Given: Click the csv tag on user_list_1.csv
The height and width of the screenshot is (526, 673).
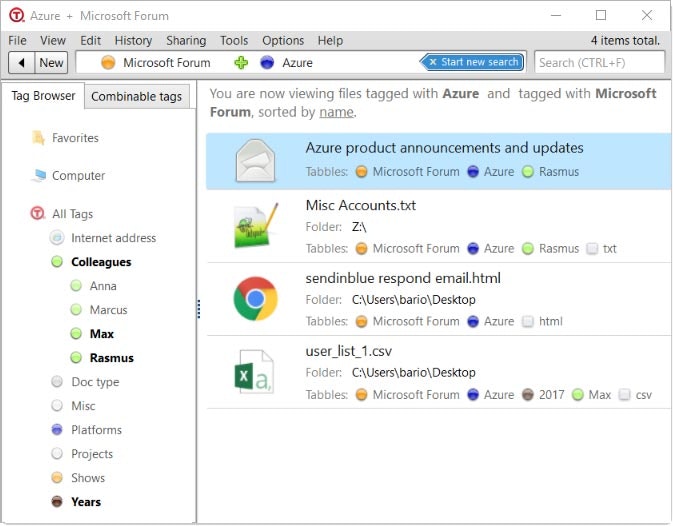Looking at the screenshot, I should pos(635,395).
